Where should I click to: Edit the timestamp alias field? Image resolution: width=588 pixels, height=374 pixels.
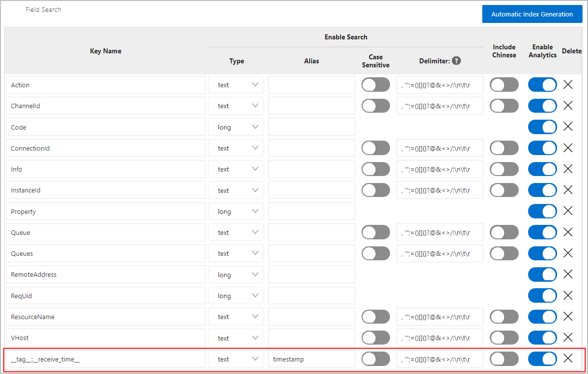point(312,359)
